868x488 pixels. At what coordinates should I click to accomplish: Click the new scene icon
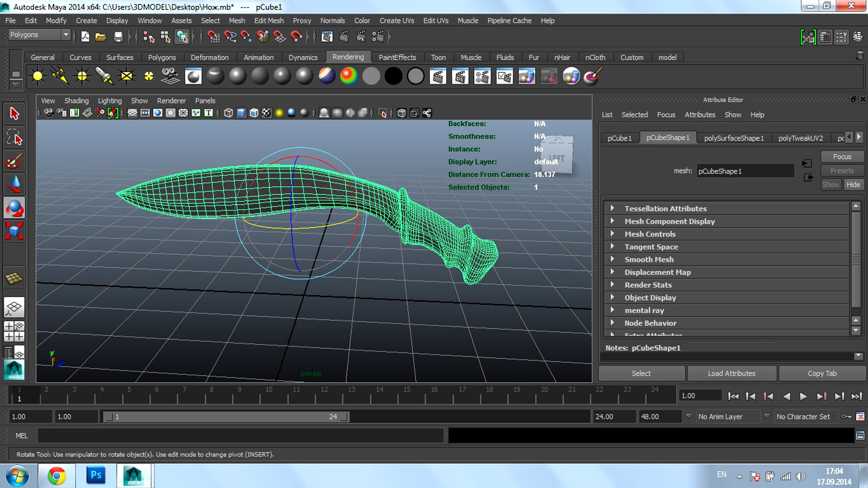[x=85, y=37]
